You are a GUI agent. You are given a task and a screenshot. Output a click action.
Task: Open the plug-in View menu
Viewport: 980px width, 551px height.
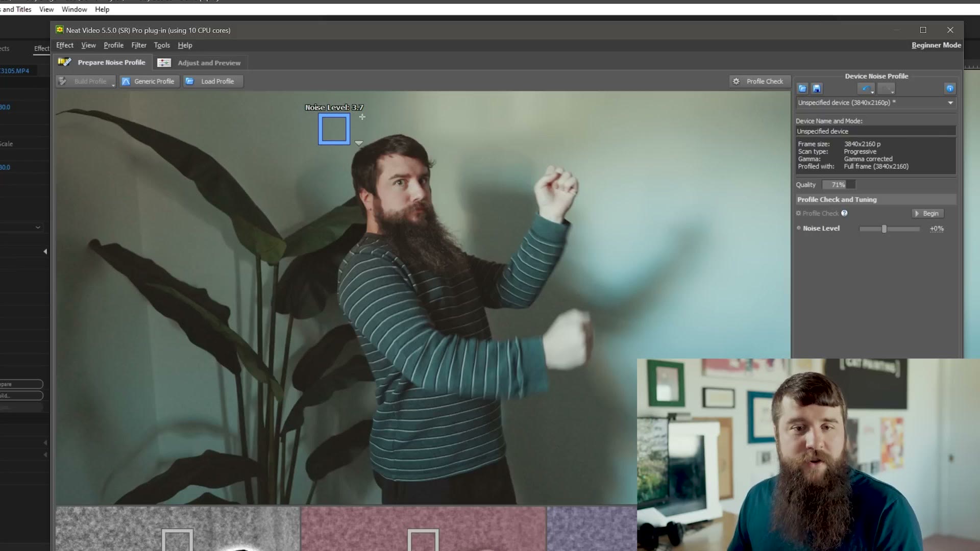(x=88, y=45)
